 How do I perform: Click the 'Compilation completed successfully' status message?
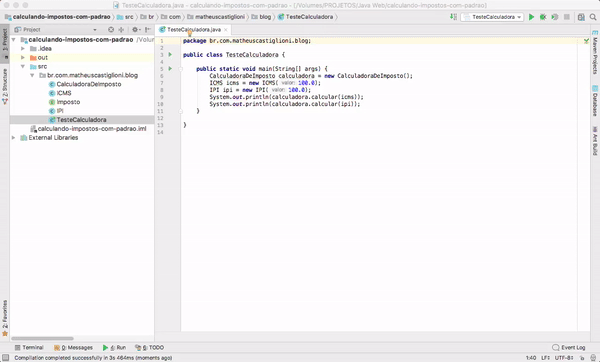coord(93,358)
